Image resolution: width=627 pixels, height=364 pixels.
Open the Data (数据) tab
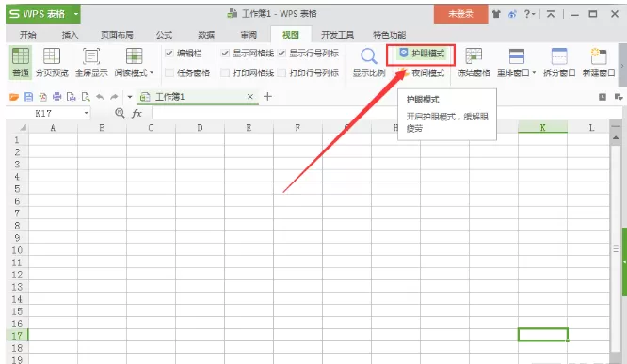pos(206,35)
